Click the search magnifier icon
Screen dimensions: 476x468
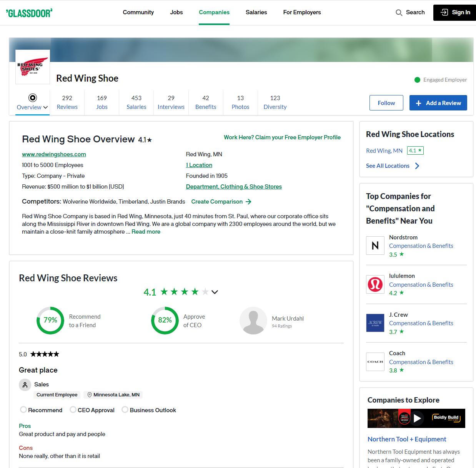[399, 13]
